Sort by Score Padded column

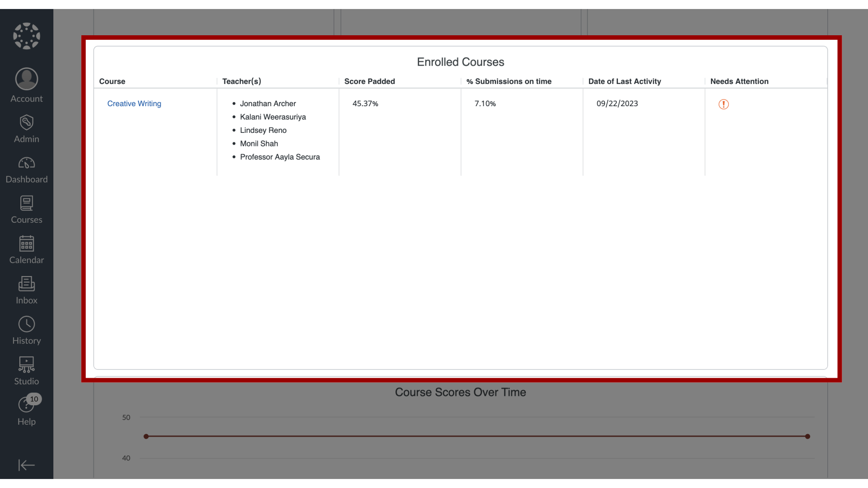(x=370, y=81)
